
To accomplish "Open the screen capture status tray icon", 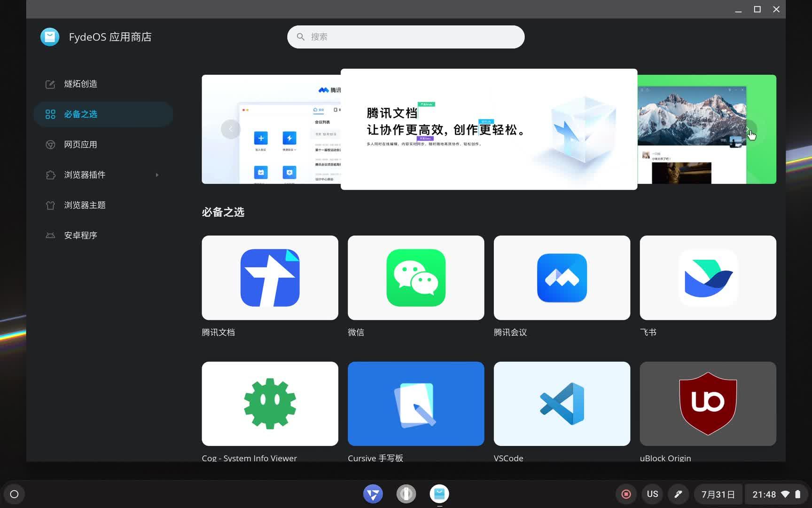I will [626, 494].
